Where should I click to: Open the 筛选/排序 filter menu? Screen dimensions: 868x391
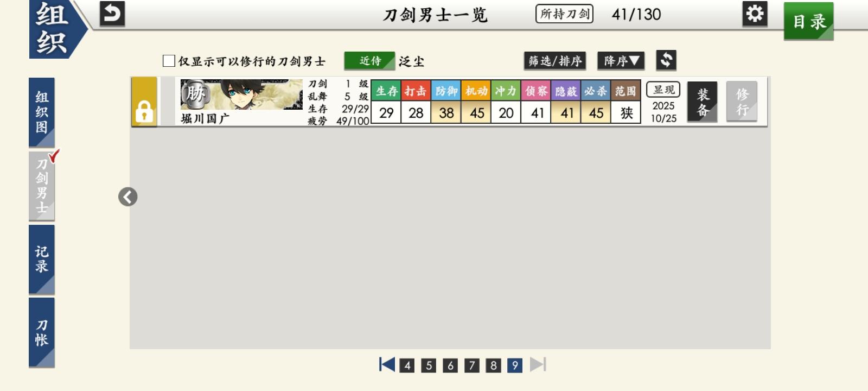[554, 61]
